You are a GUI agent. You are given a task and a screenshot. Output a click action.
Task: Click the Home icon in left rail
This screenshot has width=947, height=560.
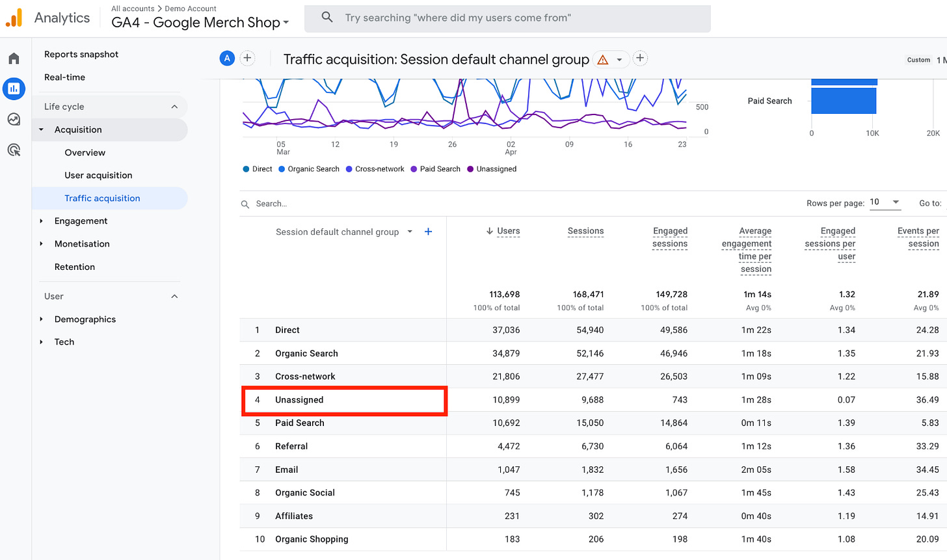pos(14,59)
